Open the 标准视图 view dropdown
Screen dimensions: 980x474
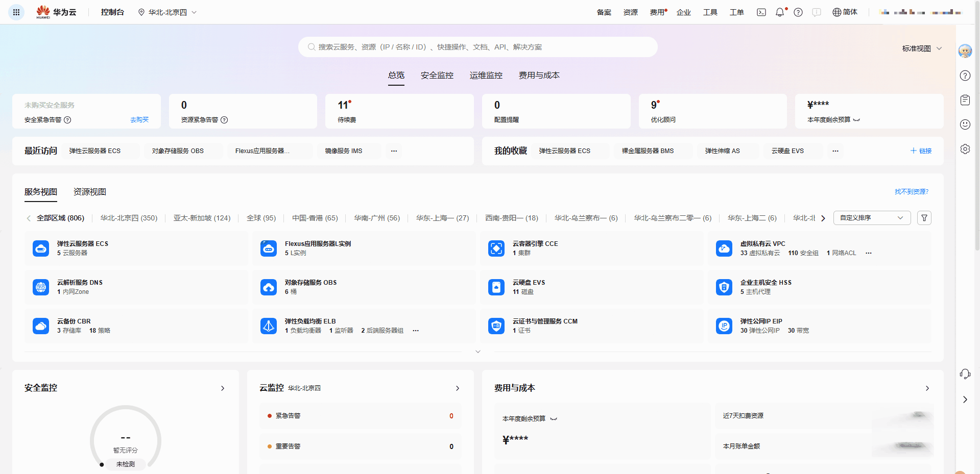(922, 48)
